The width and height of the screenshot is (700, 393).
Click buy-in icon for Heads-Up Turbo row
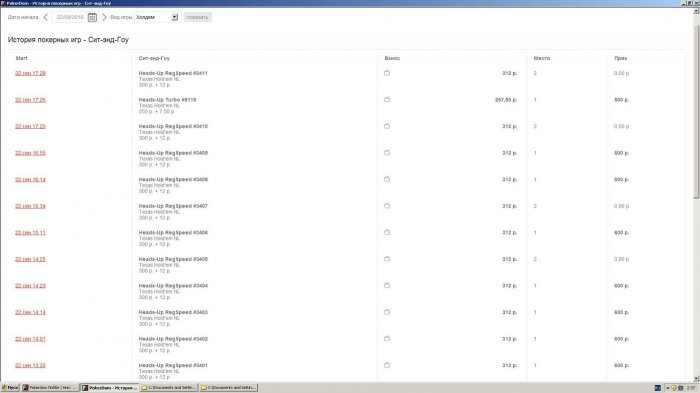tap(387, 100)
